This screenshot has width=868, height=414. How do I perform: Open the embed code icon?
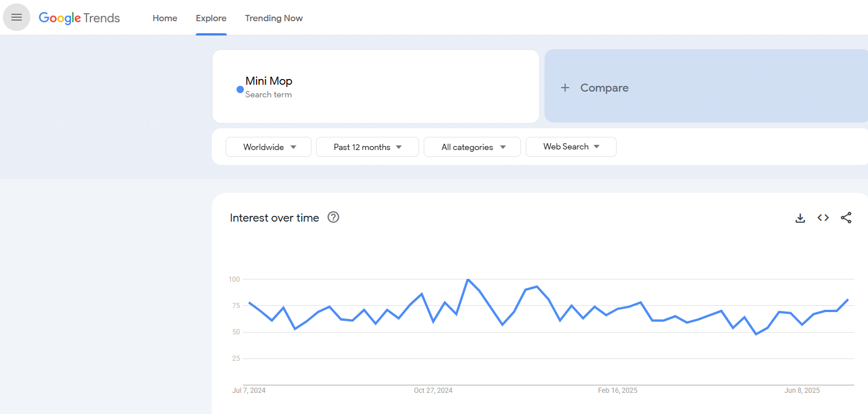(823, 218)
